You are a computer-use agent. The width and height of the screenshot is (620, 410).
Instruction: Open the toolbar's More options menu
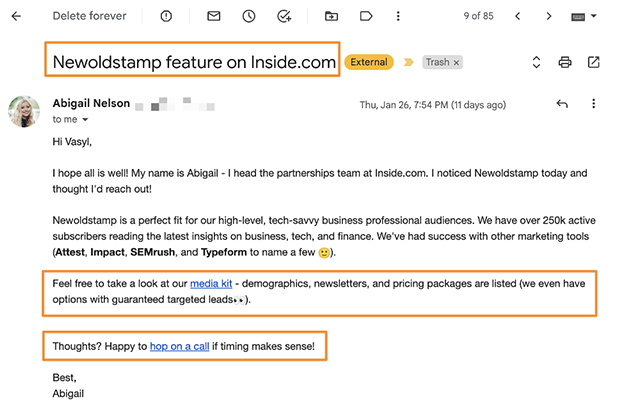point(398,16)
